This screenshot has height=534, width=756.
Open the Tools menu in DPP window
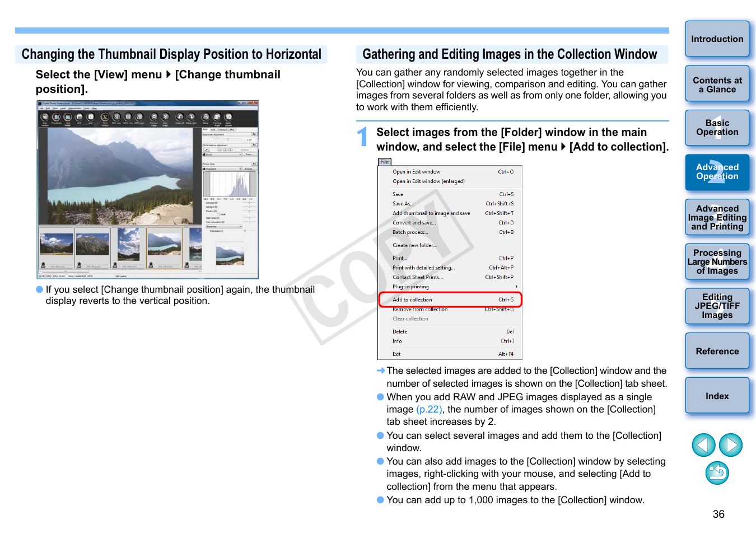[86, 109]
